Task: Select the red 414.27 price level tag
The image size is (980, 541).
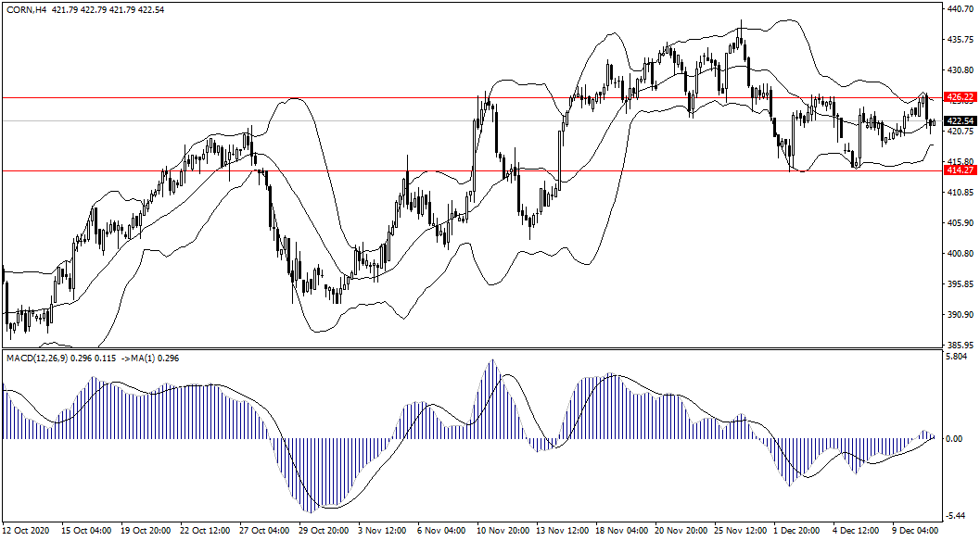Action: pos(959,170)
